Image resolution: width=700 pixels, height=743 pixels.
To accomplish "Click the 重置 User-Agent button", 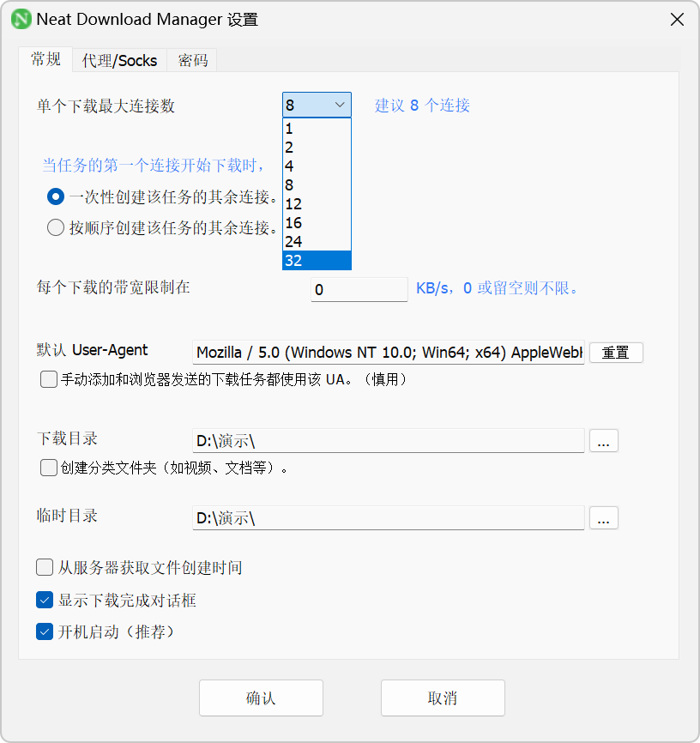I will (616, 353).
